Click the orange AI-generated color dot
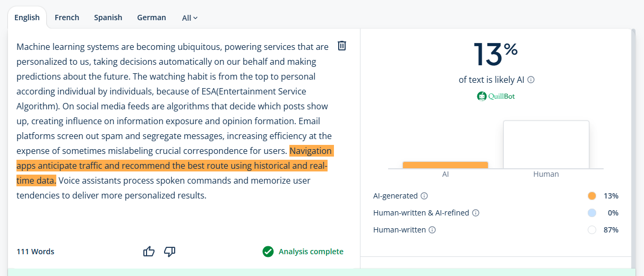Viewport: 644px width, 276px height. (x=592, y=196)
